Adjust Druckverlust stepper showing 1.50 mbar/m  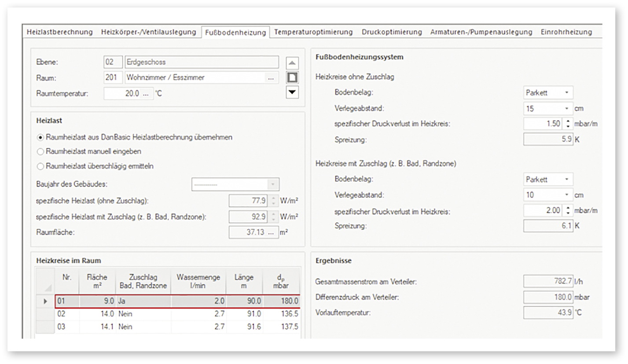[x=568, y=124]
